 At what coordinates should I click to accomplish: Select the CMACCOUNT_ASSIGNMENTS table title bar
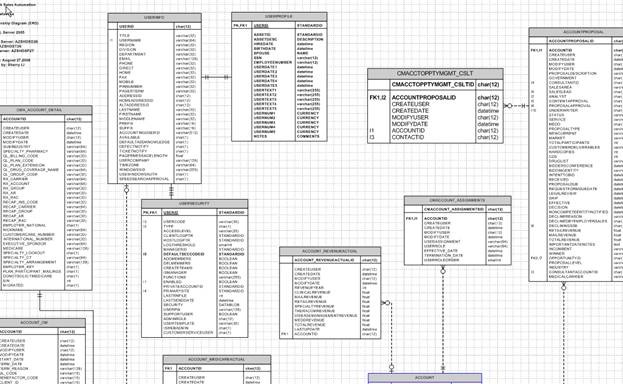458,200
